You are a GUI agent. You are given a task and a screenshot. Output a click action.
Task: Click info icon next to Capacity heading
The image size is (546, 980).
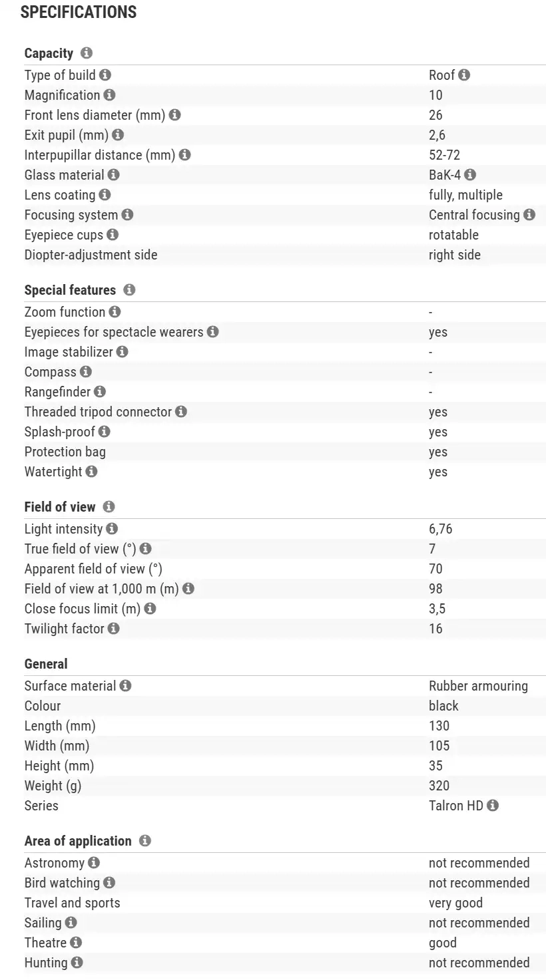click(87, 53)
